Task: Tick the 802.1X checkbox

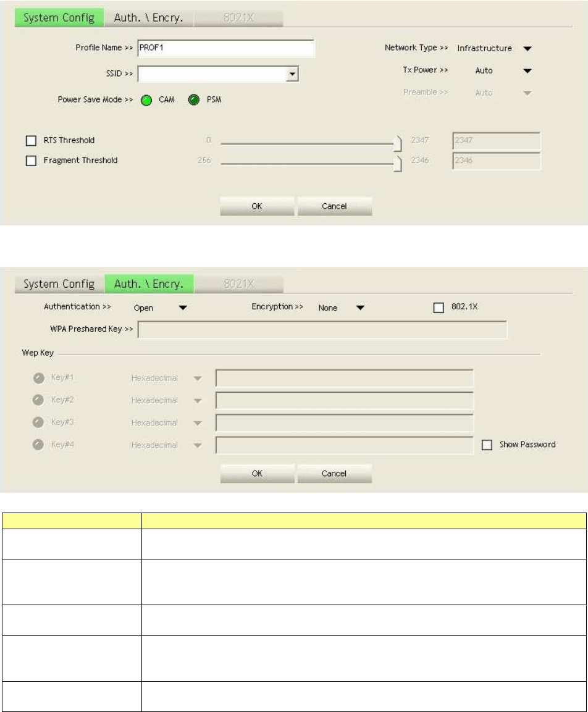Action: pyautogui.click(x=439, y=308)
